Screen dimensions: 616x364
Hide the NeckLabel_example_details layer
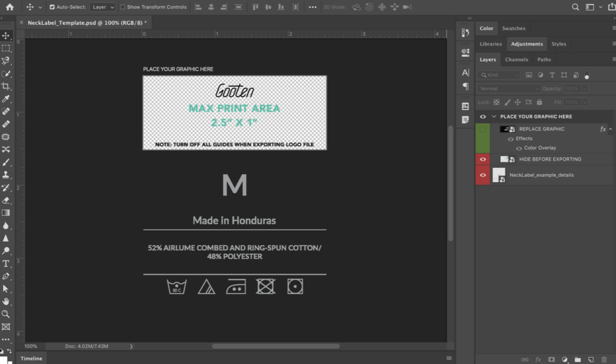coord(482,175)
